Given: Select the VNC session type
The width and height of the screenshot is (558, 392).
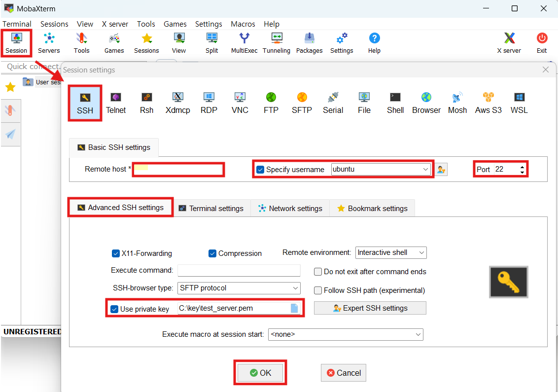Looking at the screenshot, I should coord(240,103).
